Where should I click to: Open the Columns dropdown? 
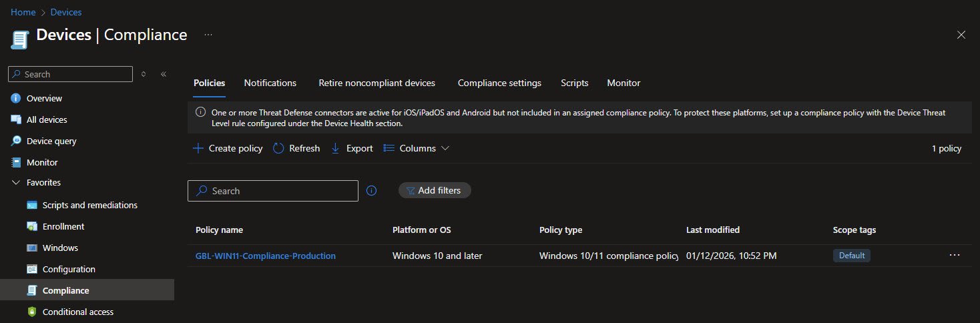coord(417,149)
